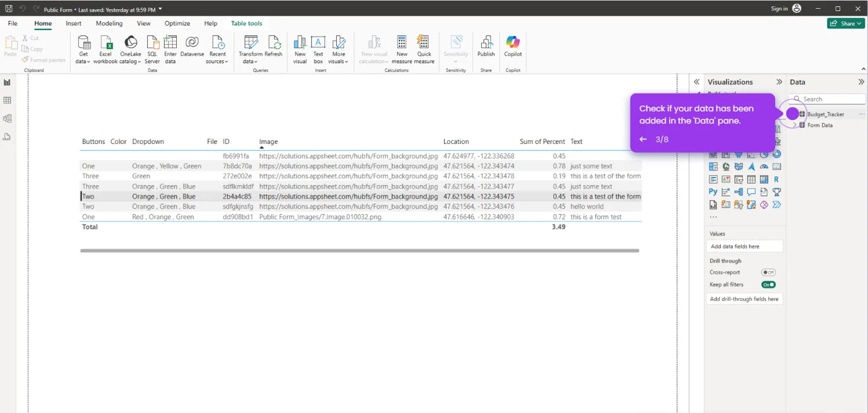The image size is (868, 413).
Task: Expand OneLake catalog dropdown
Action: [x=139, y=62]
